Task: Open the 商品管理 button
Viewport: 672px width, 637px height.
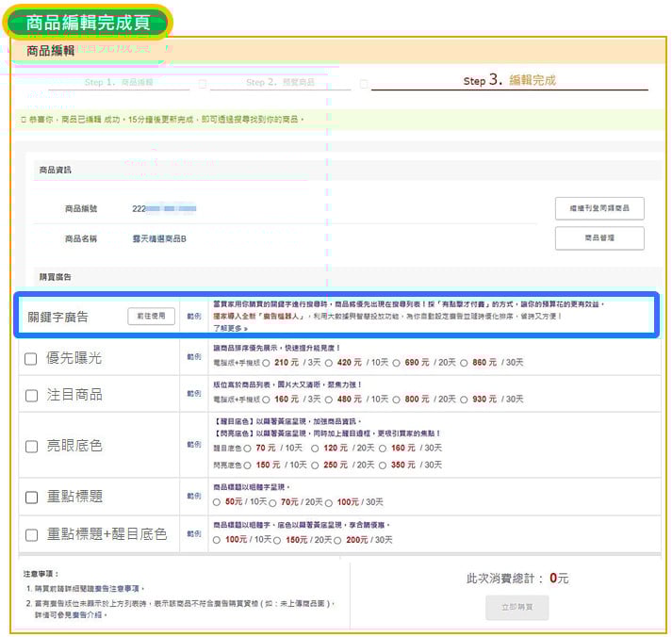Action: pos(599,238)
